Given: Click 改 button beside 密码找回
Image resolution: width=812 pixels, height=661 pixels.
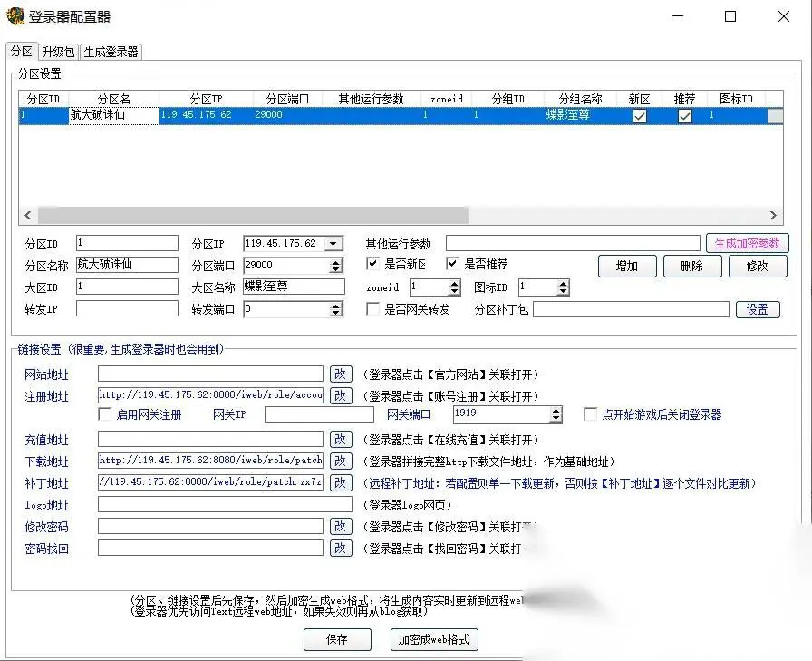Looking at the screenshot, I should click(341, 548).
